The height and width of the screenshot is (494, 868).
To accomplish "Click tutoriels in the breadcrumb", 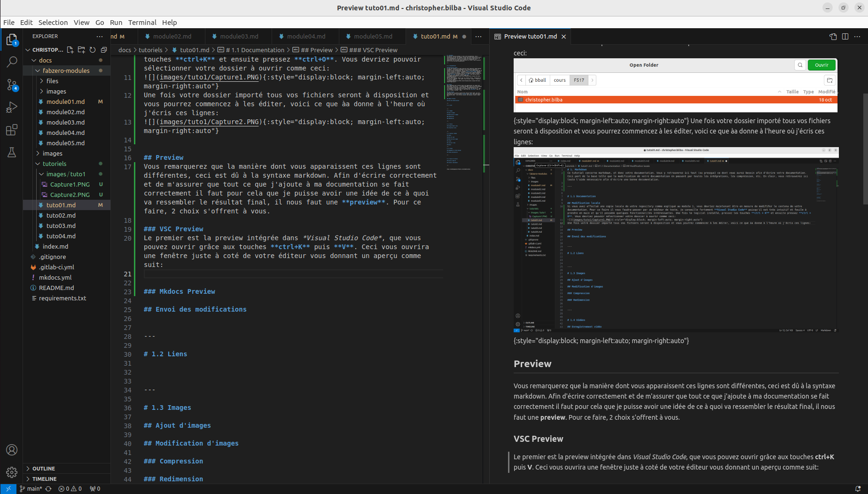I will point(150,50).
